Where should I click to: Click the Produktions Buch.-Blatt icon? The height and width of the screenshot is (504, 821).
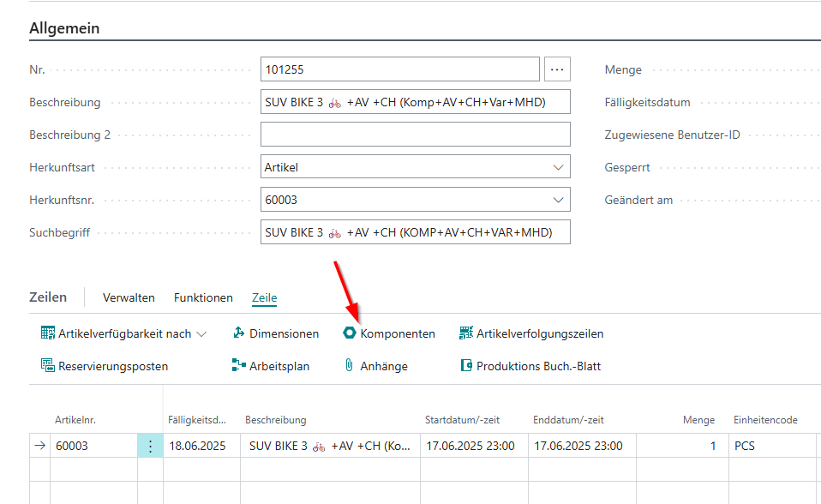coord(466,366)
